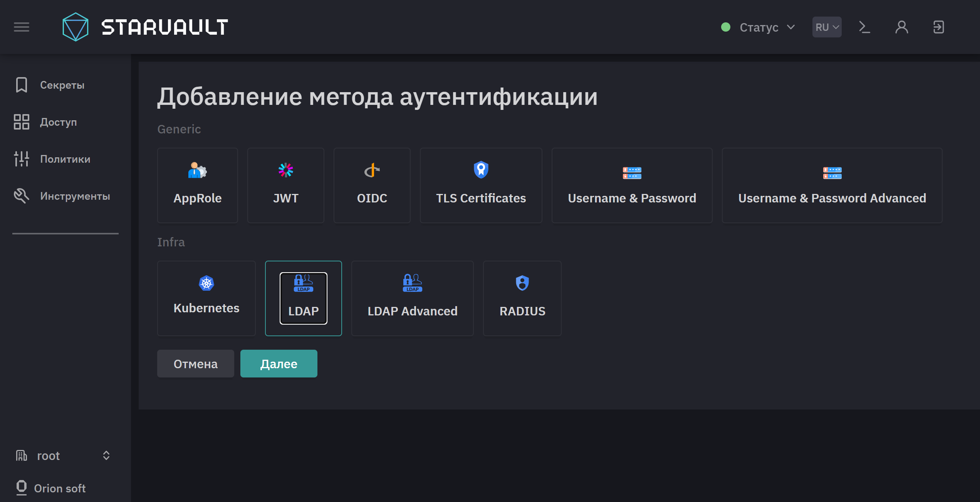Image resolution: width=980 pixels, height=502 pixels.
Task: Click the Политики sliders icon
Action: (22, 159)
